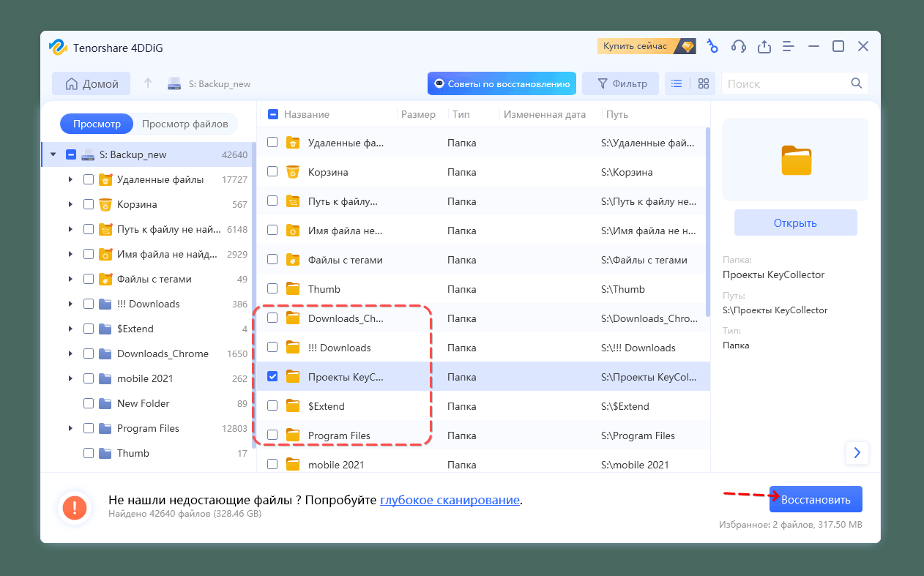This screenshot has width=924, height=576.
Task: Sort by the Тип column header
Action: tap(461, 114)
